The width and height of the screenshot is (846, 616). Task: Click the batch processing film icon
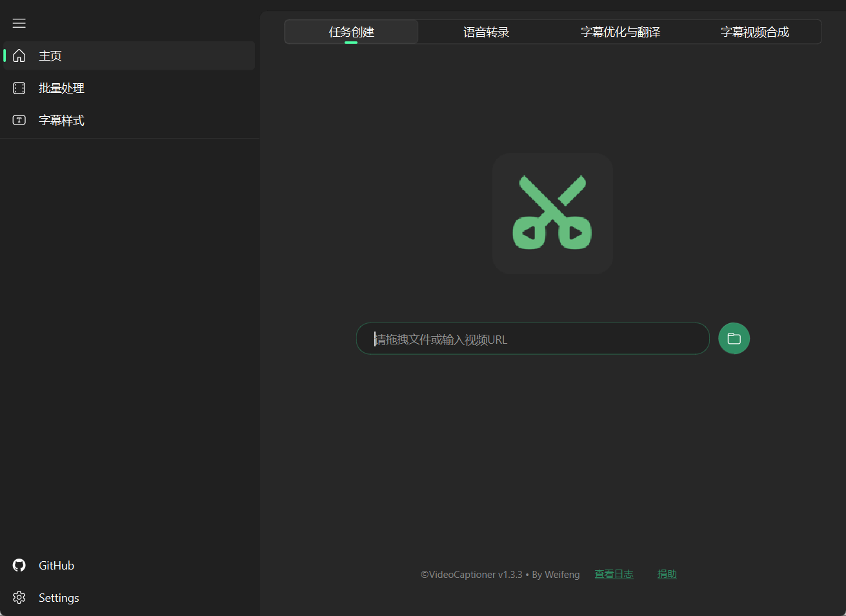tap(19, 88)
